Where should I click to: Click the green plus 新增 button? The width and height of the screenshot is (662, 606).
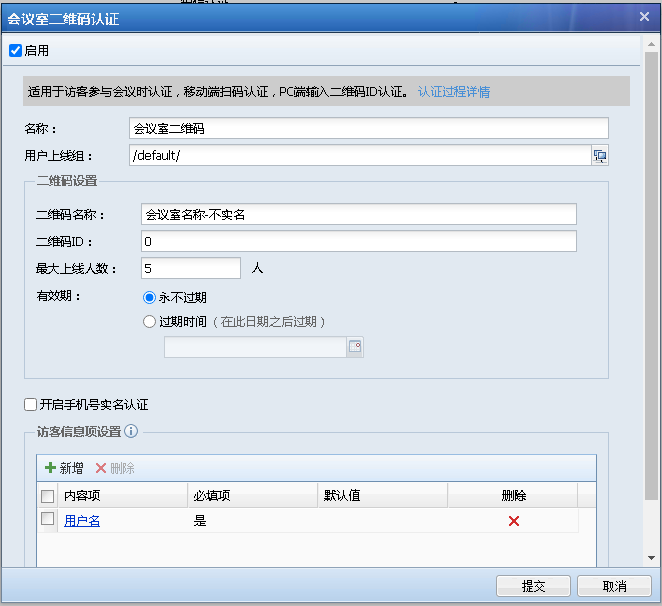(x=64, y=468)
